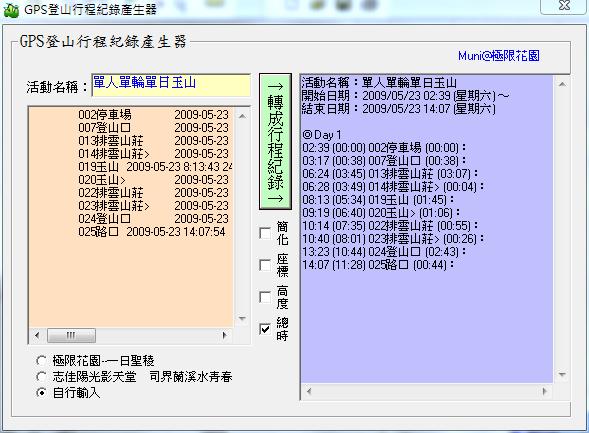This screenshot has width=589, height=433.
Task: Enable the 高度 checkbox
Action: point(265,297)
